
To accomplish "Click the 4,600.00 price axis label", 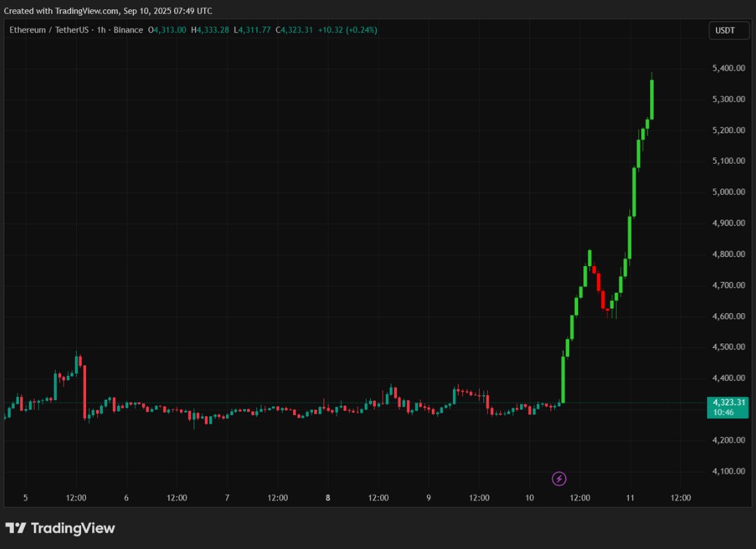I will [729, 316].
